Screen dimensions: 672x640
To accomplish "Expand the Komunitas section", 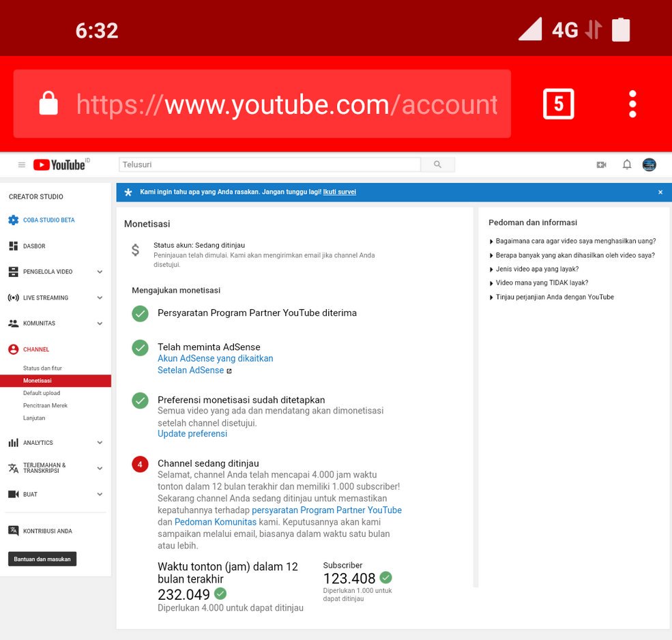I will tap(100, 323).
